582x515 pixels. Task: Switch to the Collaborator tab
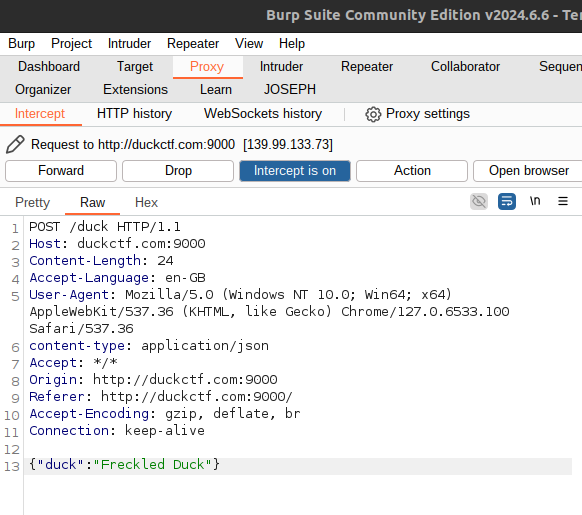pos(465,67)
